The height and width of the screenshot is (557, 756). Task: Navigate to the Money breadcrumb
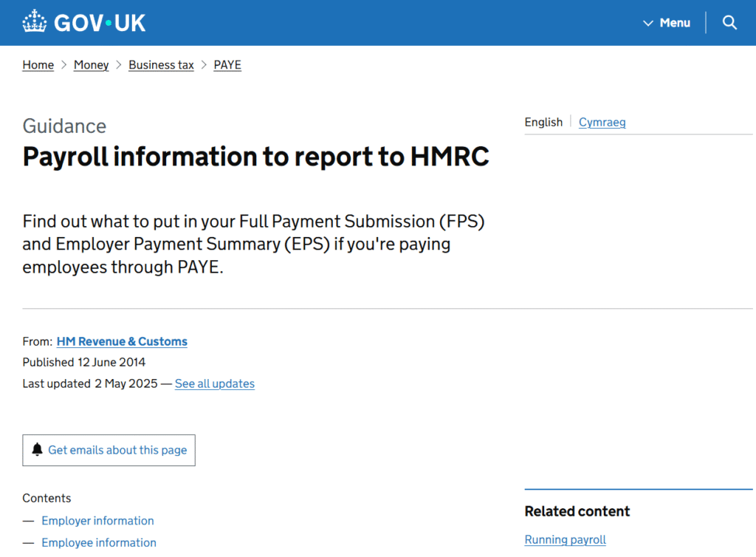point(91,65)
